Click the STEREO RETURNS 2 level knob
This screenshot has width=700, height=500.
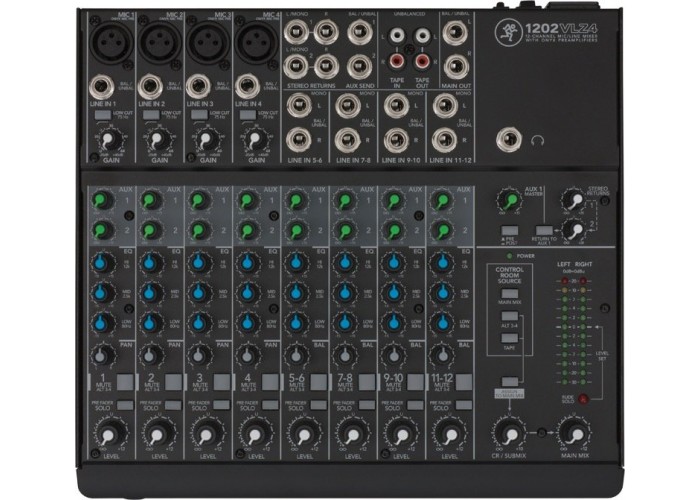coord(573,230)
